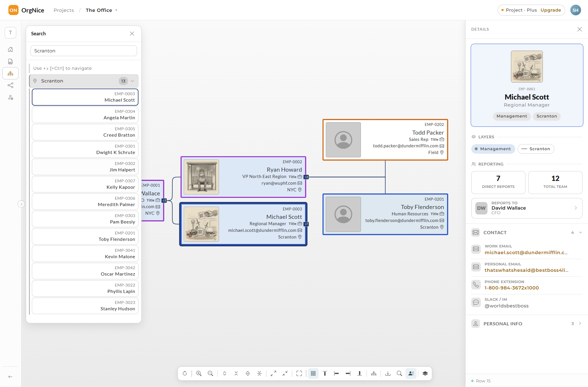Expand Michael Scott's reports badge on the chart
The width and height of the screenshot is (588, 387).
306,224
